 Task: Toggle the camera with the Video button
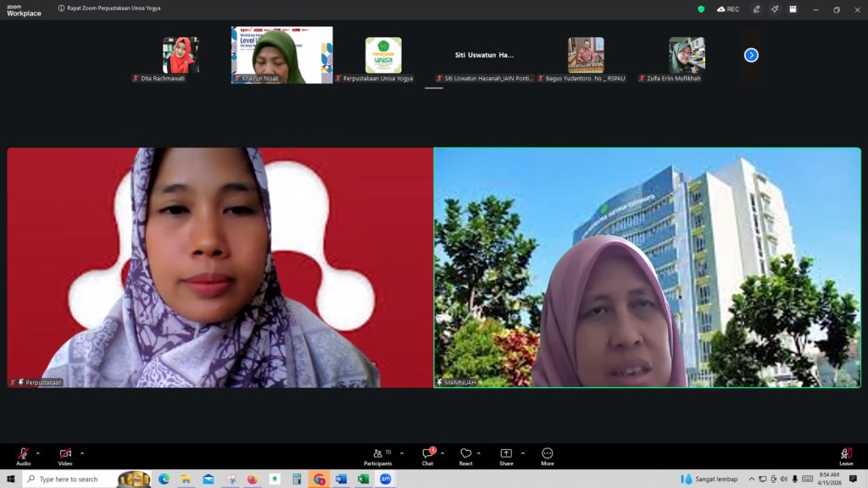(65, 455)
